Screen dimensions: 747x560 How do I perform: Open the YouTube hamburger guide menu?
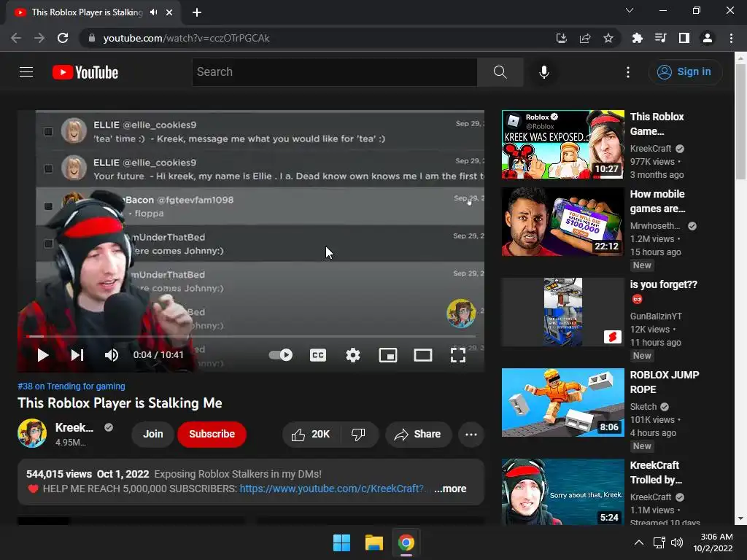point(26,72)
